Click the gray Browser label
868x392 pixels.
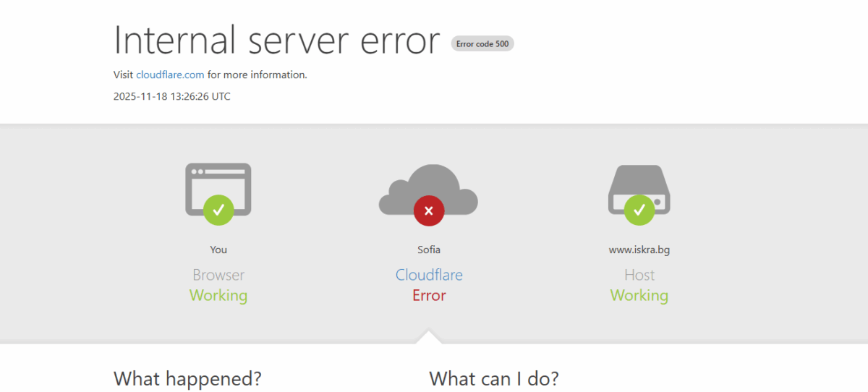(x=218, y=275)
